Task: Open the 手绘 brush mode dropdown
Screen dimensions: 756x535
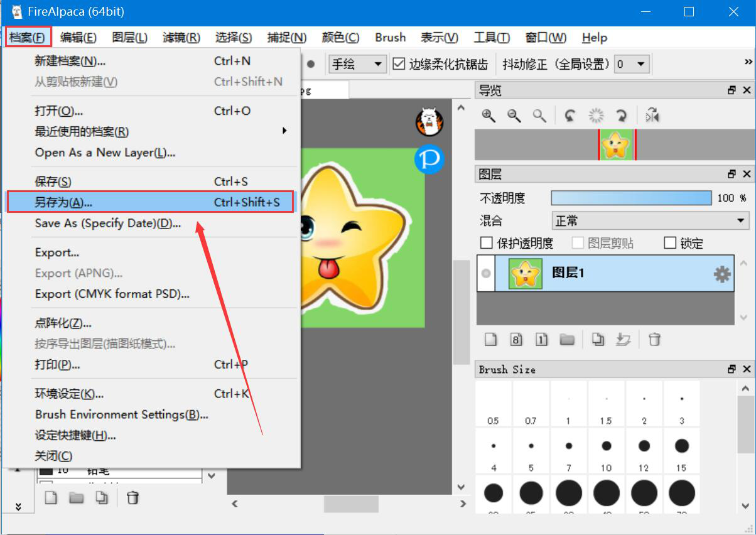Action: tap(357, 64)
